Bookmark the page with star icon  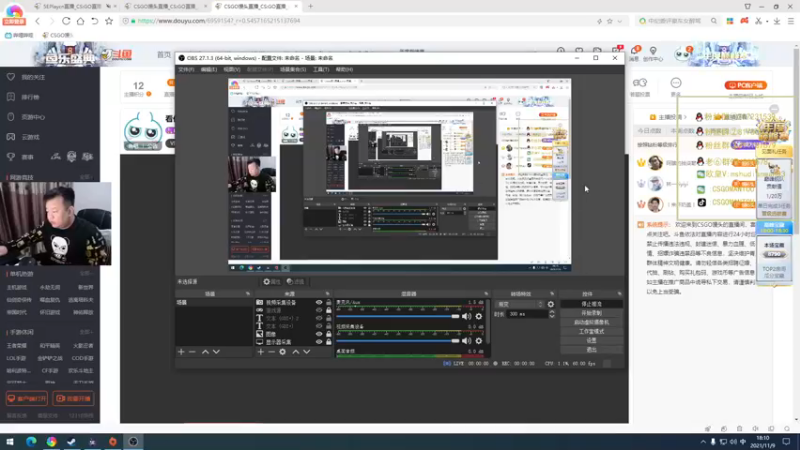click(109, 21)
